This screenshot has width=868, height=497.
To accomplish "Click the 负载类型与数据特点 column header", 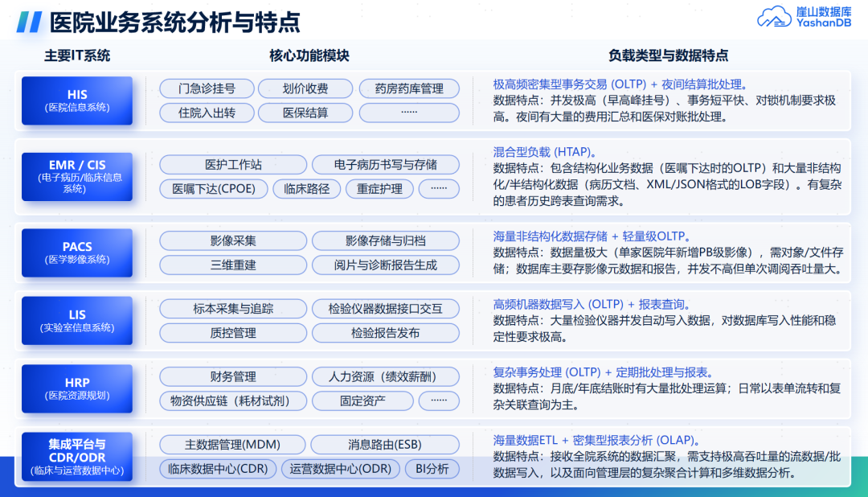I will pyautogui.click(x=668, y=55).
